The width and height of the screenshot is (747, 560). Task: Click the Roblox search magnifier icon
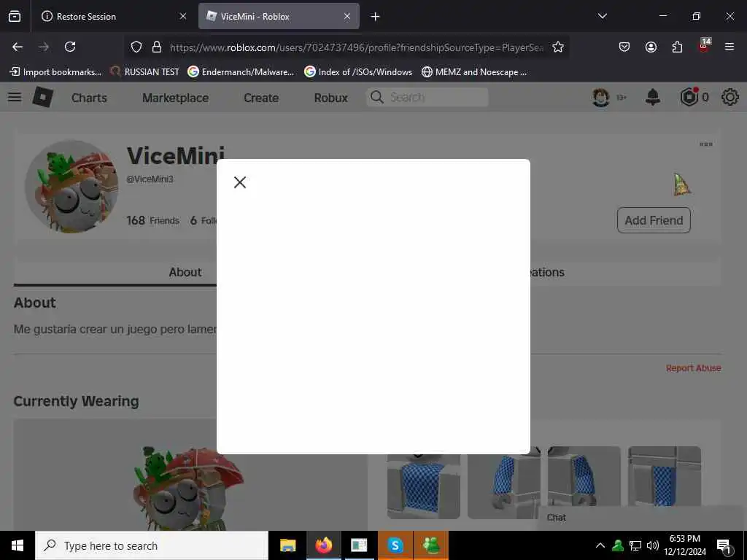click(x=377, y=97)
